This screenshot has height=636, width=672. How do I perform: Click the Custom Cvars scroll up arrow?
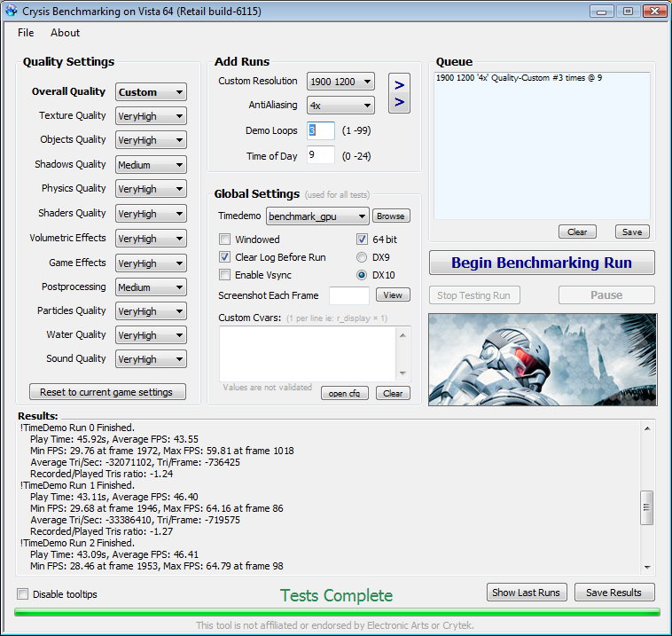[402, 335]
